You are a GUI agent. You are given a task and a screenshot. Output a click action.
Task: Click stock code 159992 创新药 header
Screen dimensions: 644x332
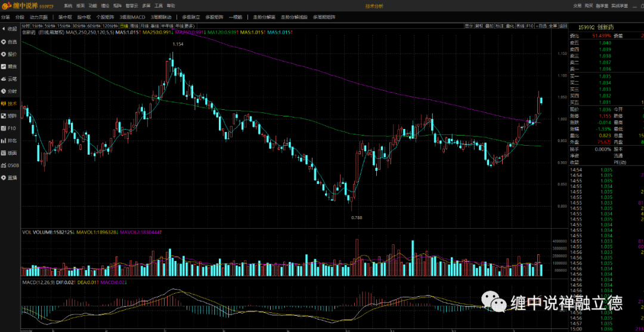(x=596, y=27)
